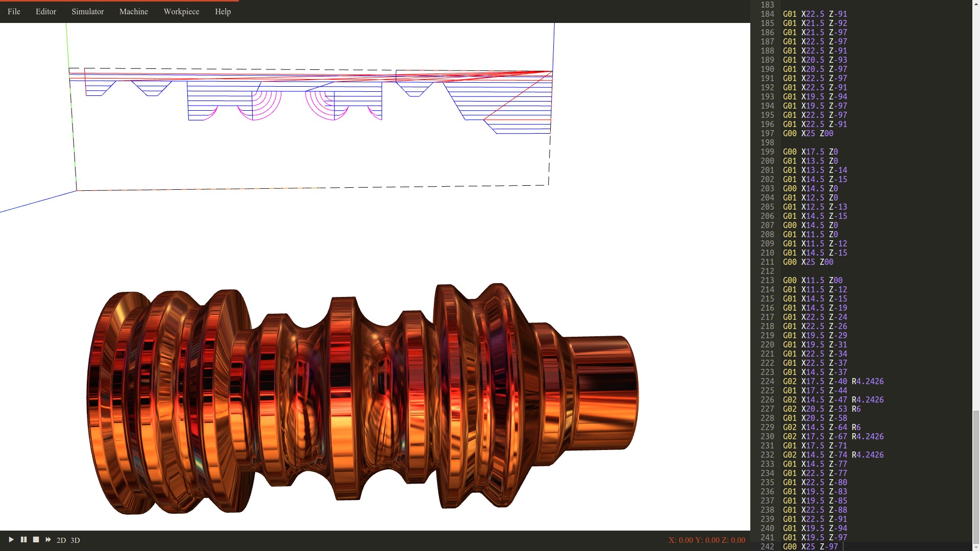Open the Editor menu
The image size is (980, 551).
click(x=46, y=11)
